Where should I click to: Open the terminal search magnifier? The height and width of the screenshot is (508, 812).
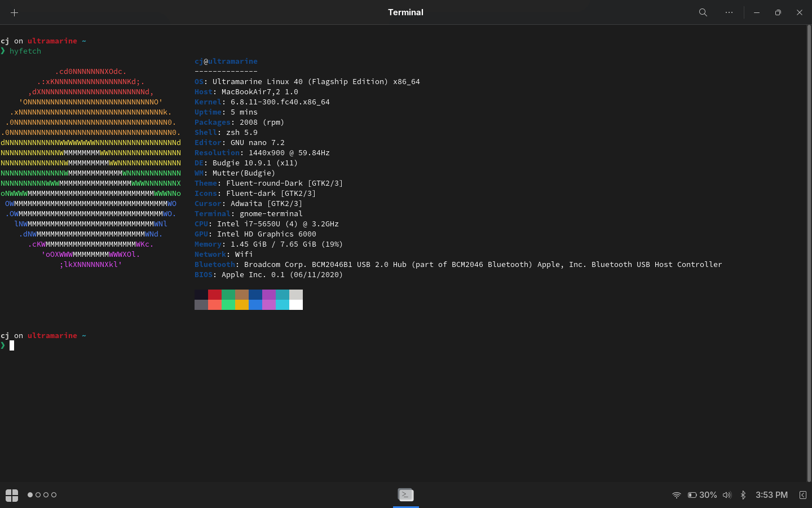click(703, 12)
